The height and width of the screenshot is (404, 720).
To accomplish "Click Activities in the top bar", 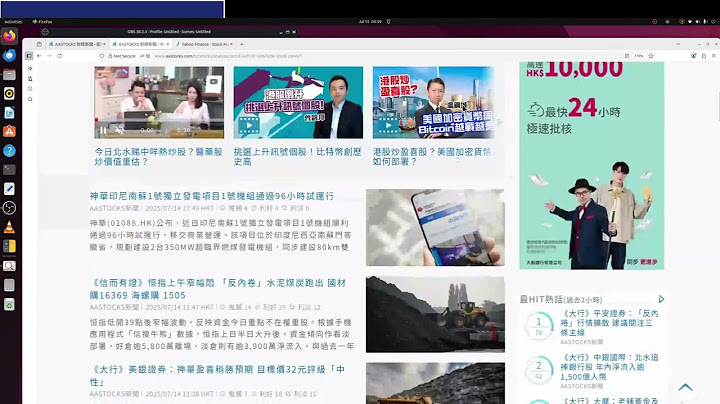I will [x=13, y=22].
